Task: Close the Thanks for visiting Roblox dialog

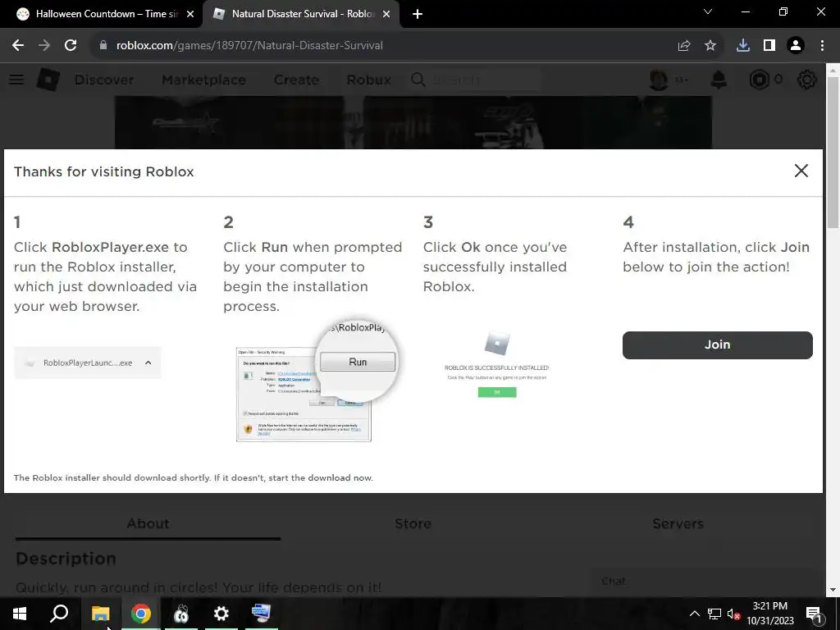Action: (x=801, y=171)
